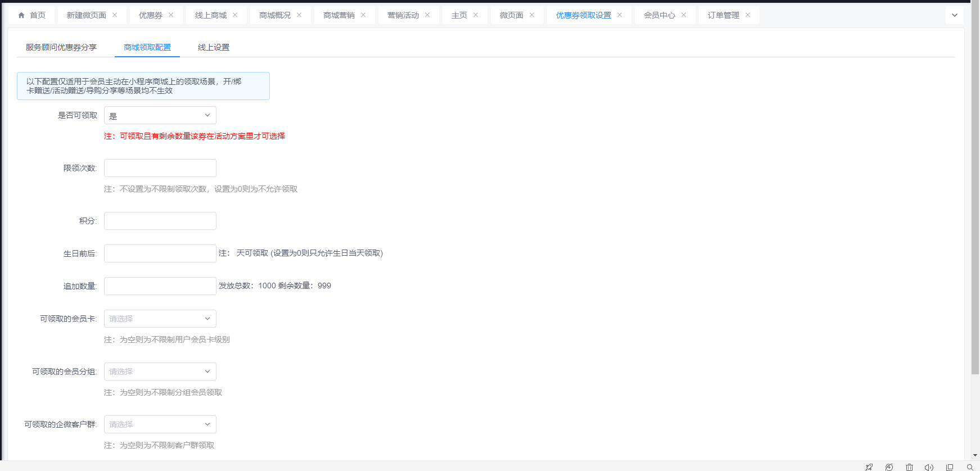This screenshot has width=980, height=471.
Task: Close the 商城概况 tab
Action: tap(299, 15)
